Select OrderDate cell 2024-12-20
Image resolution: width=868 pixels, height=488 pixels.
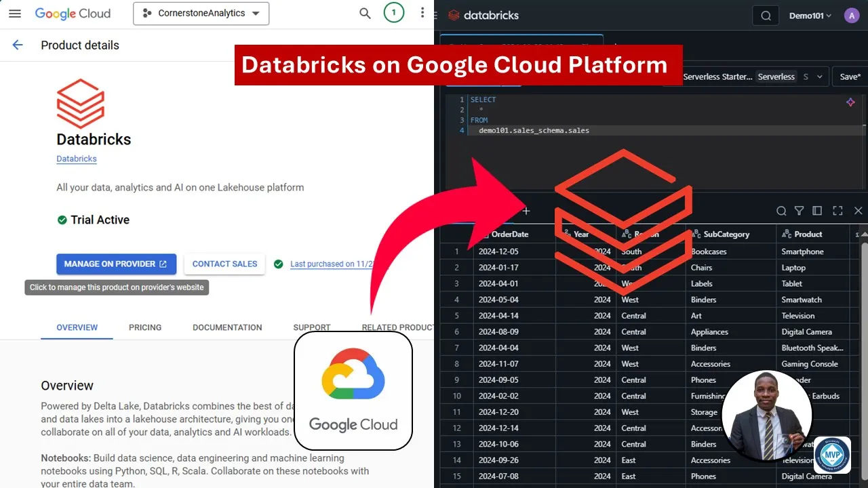coord(515,412)
